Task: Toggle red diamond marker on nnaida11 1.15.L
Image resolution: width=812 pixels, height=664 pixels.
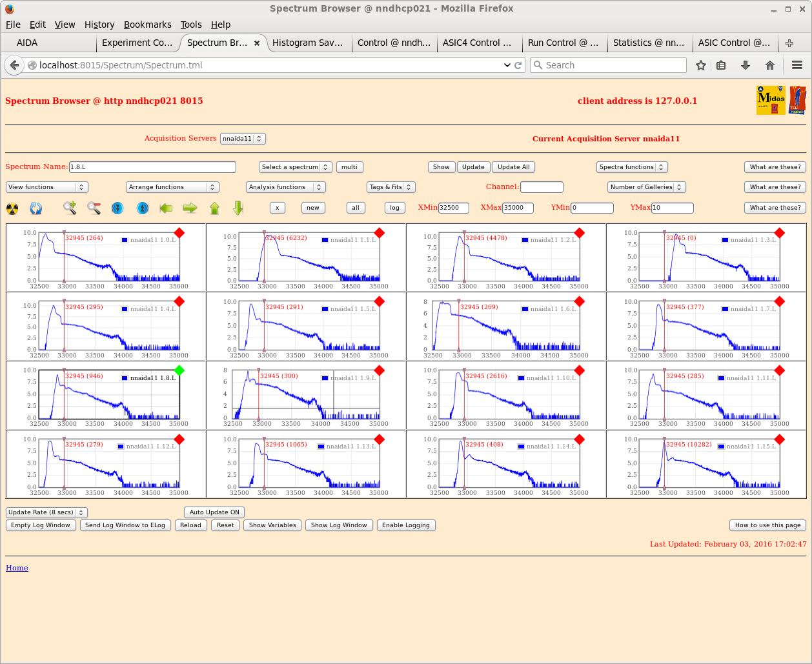Action: (x=780, y=439)
